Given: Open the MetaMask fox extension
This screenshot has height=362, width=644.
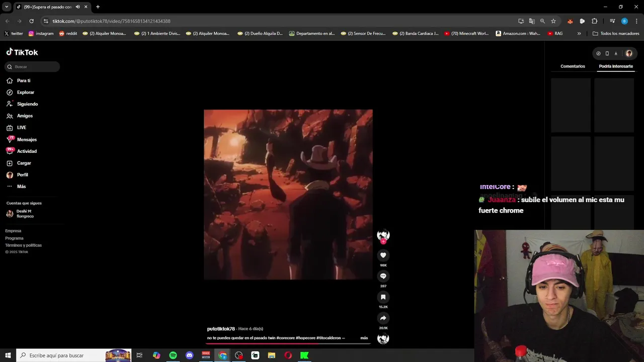Looking at the screenshot, I should [570, 21].
